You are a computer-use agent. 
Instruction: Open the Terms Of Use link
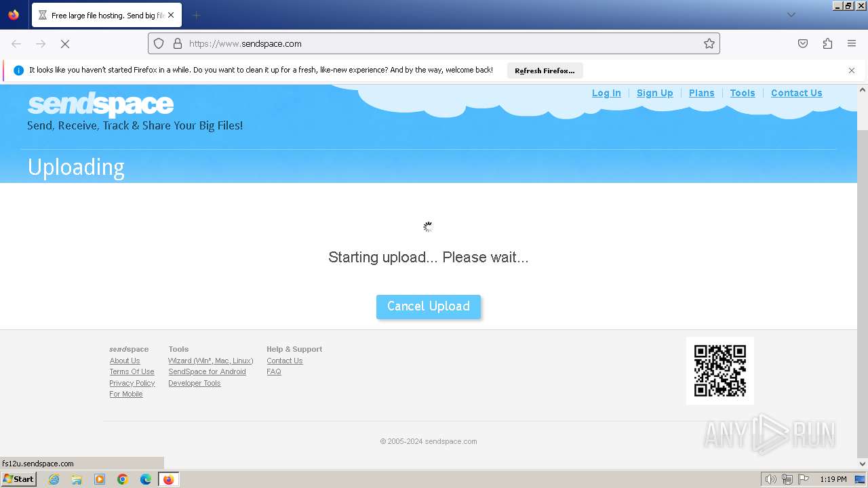pyautogui.click(x=132, y=371)
